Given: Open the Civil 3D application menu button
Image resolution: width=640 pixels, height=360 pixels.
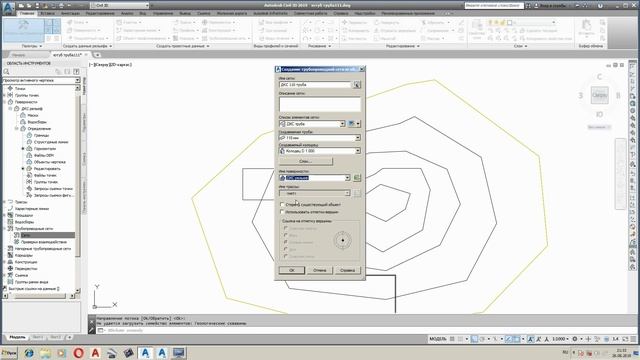Looking at the screenshot, I should 9,8.
